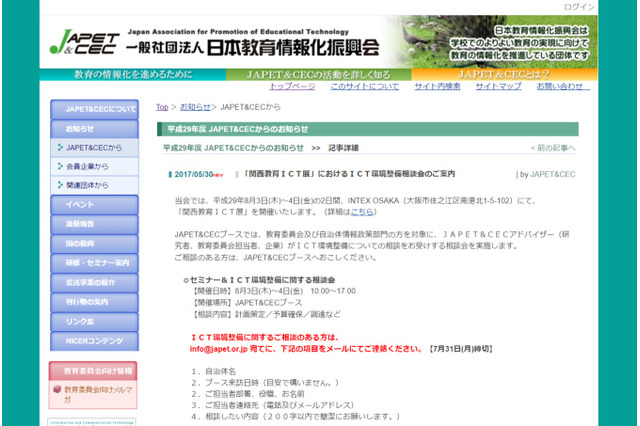Image resolution: width=640 pixels, height=426 pixels.
Task: Select JAPET&CECから in the sidebar
Action: (94, 147)
